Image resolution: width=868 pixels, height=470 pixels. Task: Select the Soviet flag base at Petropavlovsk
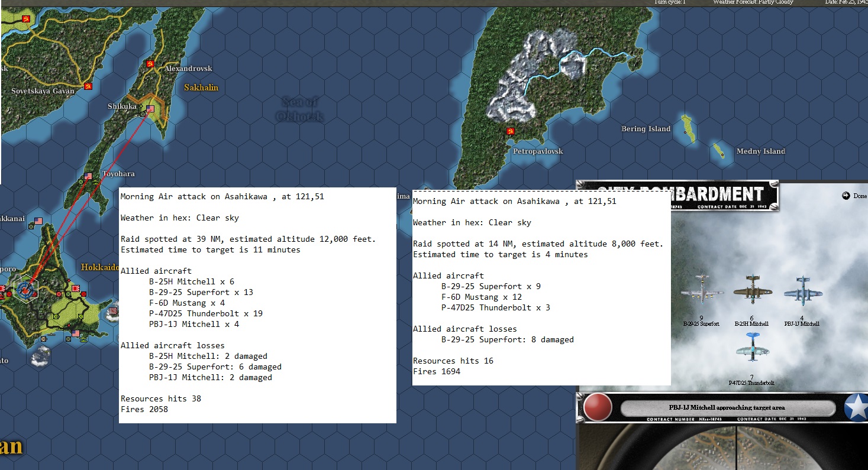click(510, 131)
